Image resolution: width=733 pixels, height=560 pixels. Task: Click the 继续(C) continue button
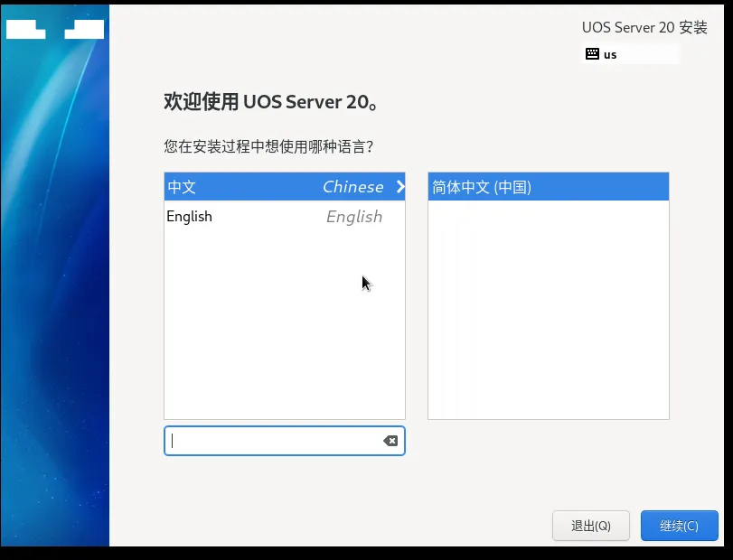point(679,526)
